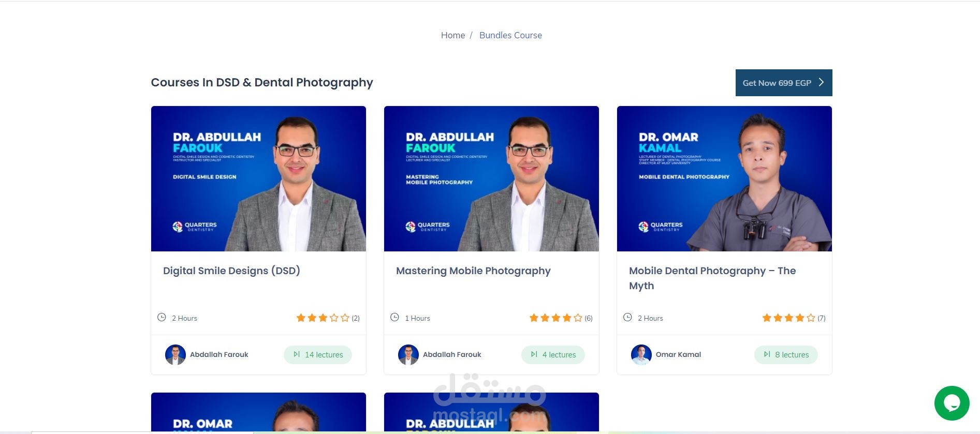Click clock icon on Mobile Dental Photography card
This screenshot has width=980, height=434.
click(627, 317)
